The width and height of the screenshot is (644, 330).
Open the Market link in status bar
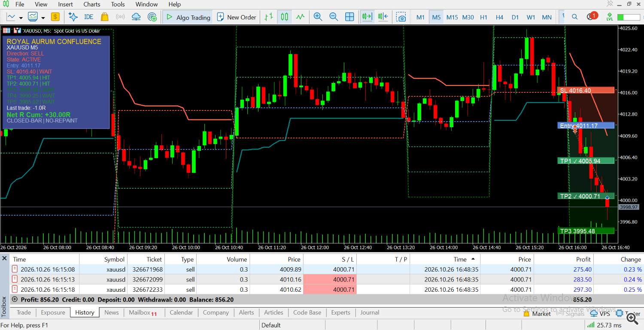pyautogui.click(x=537, y=314)
